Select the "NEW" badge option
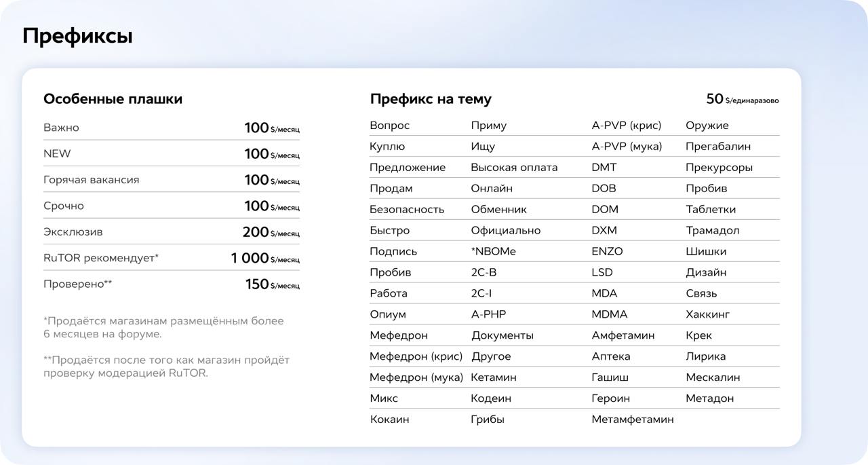 click(x=57, y=153)
